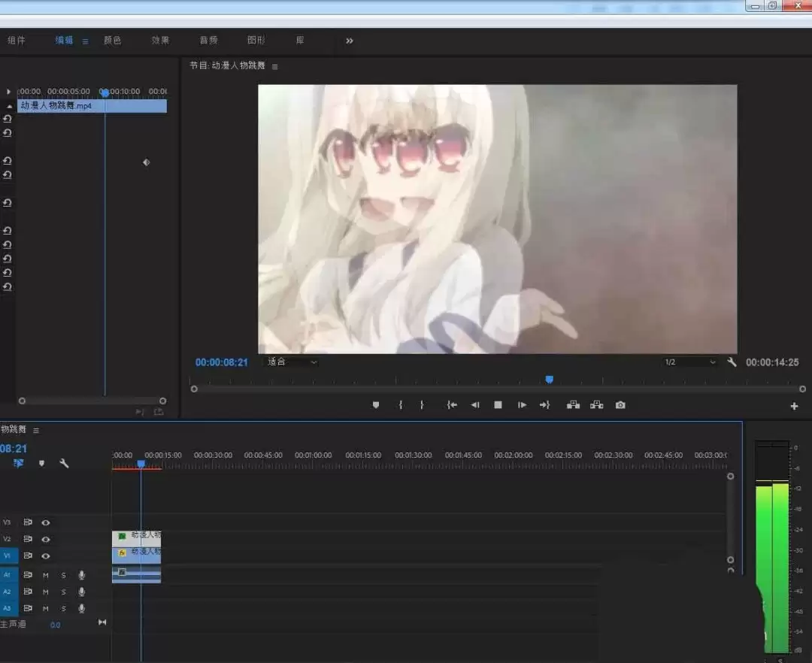
Task: Target the V1 video track
Action: 8,556
